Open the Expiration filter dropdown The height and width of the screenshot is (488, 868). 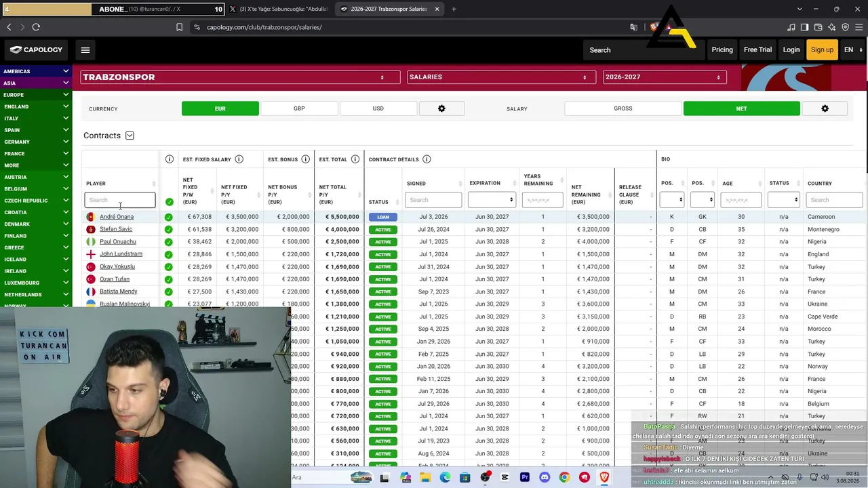click(x=492, y=200)
